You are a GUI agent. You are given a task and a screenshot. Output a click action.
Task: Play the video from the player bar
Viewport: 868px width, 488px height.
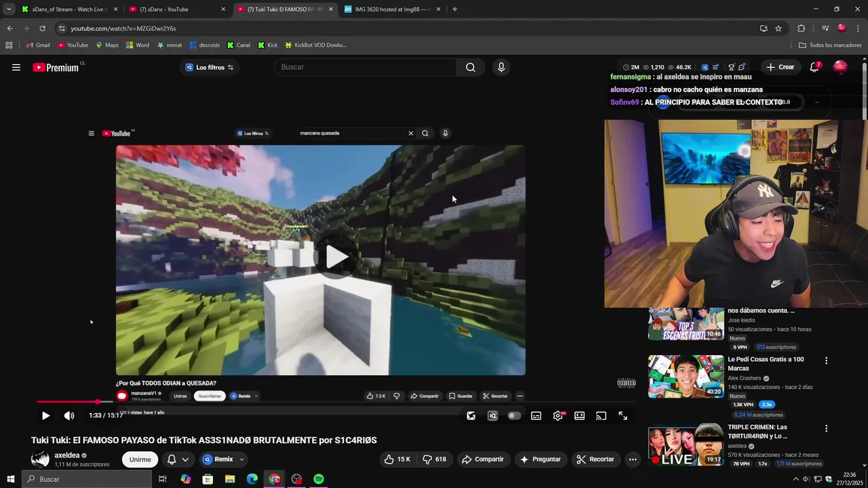pos(45,415)
